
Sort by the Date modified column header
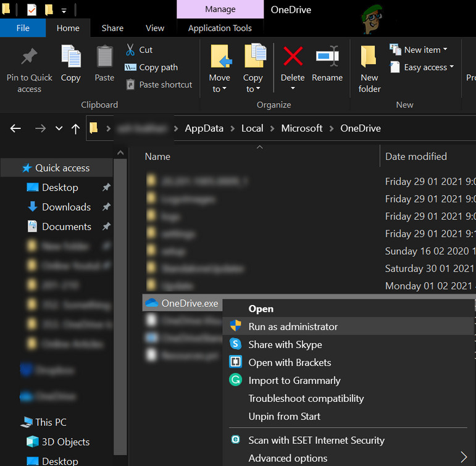tap(415, 157)
